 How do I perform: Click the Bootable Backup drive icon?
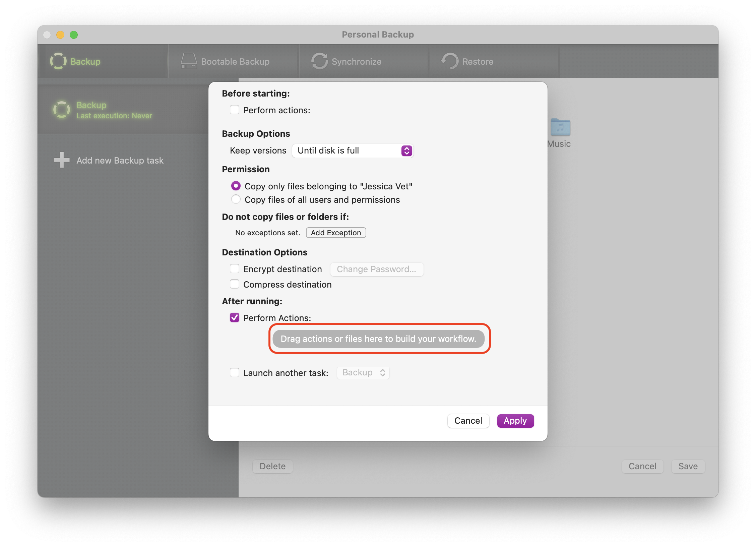click(189, 61)
